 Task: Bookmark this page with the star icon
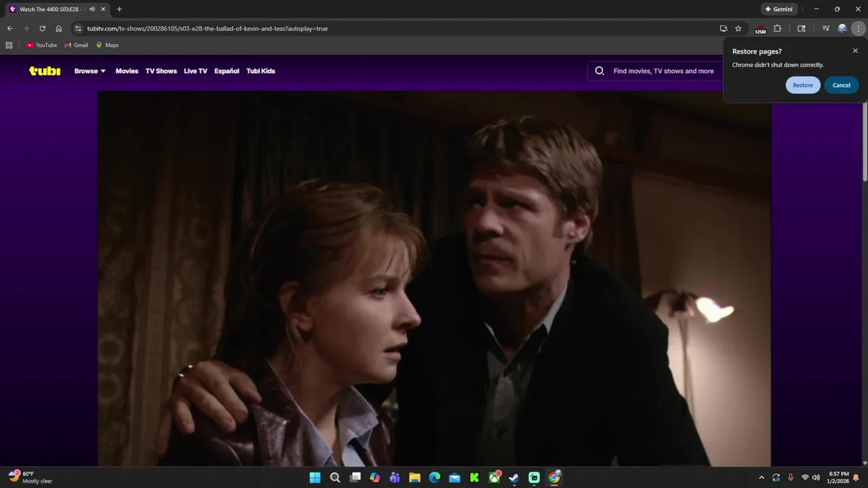pyautogui.click(x=738, y=28)
